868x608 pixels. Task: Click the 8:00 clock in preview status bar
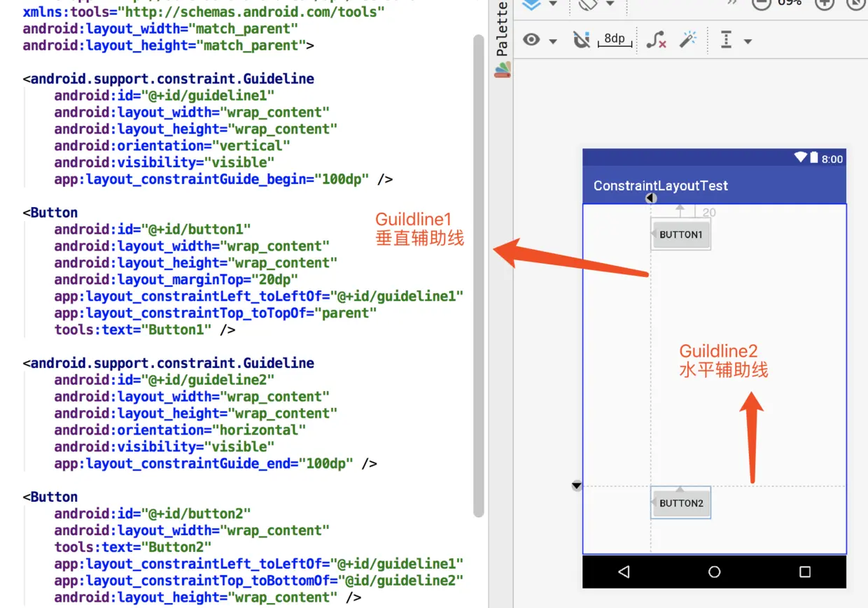(x=832, y=159)
